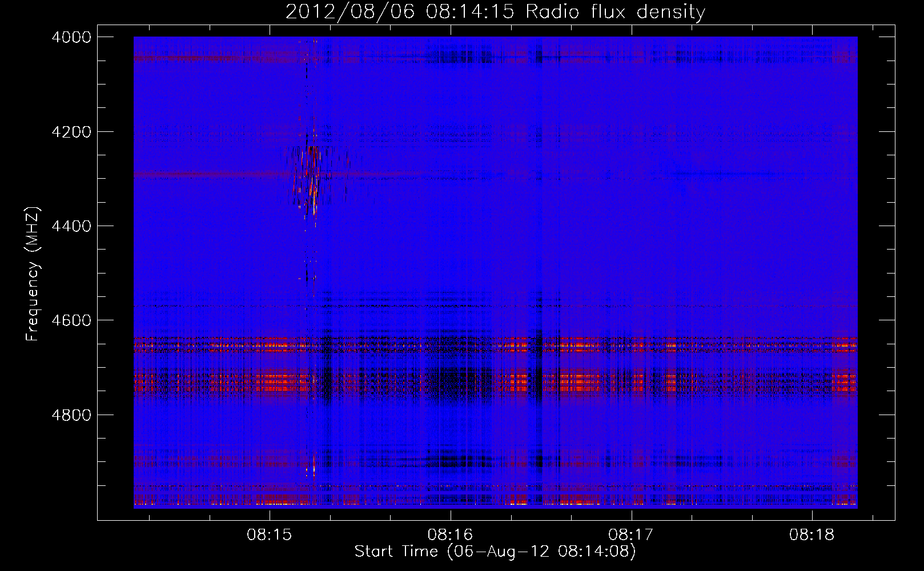Screen dimensions: 924x571
Task: Click the '4200' frequency axis label
Action: tap(71, 132)
